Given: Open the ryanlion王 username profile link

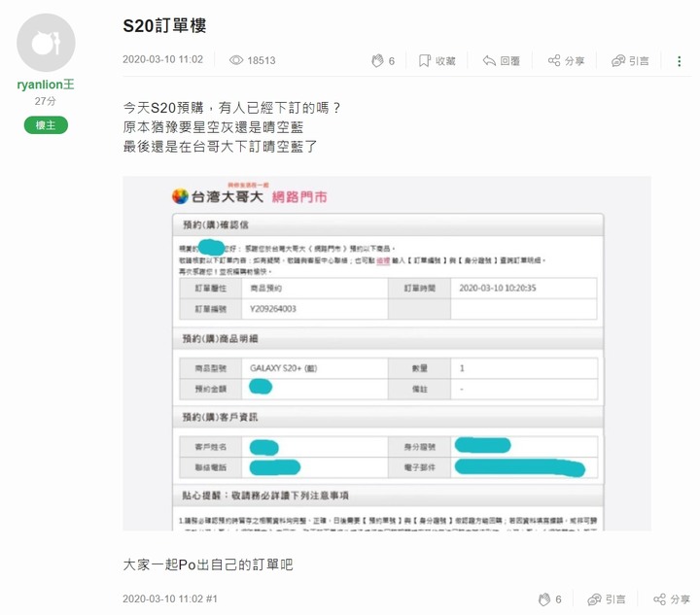Looking at the screenshot, I should pyautogui.click(x=46, y=85).
